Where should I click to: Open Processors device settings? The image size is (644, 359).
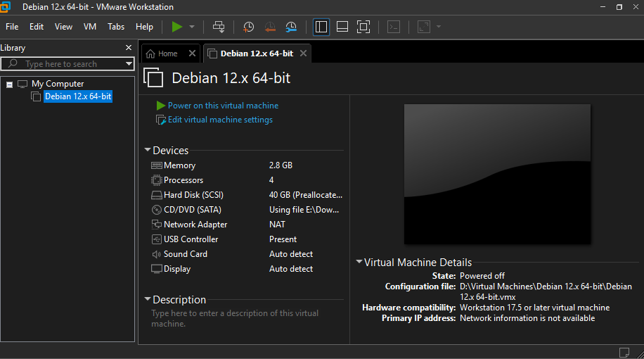(x=183, y=180)
